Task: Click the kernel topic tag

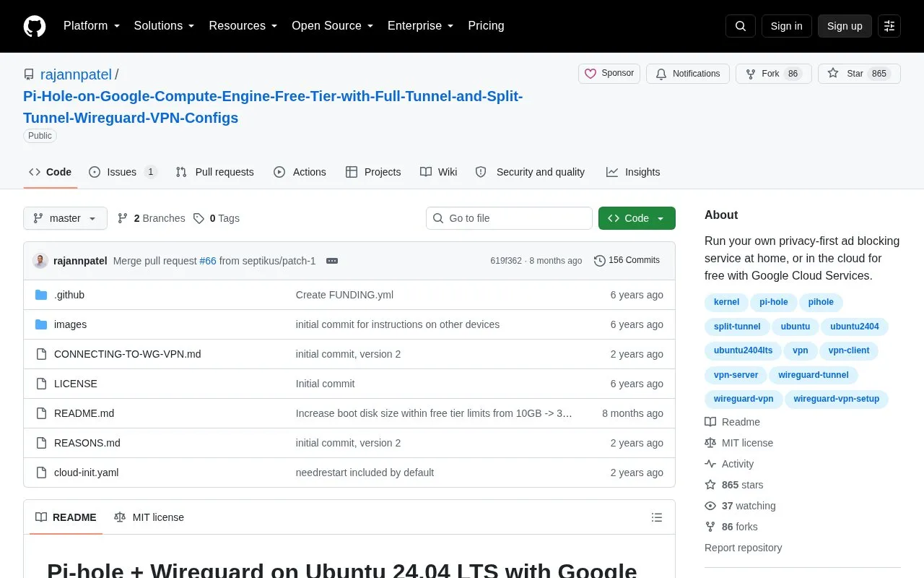Action: (726, 302)
